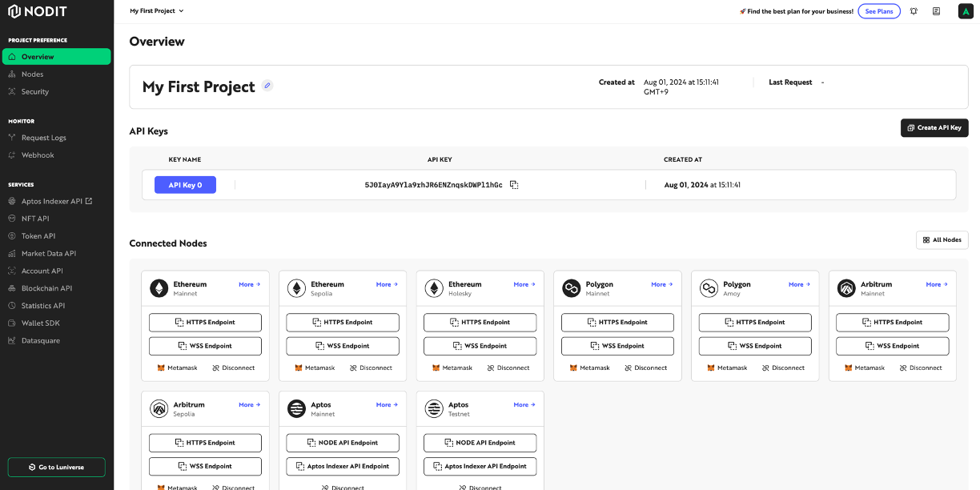
Task: Click the edit pencil icon beside My First Project
Action: coord(267,86)
